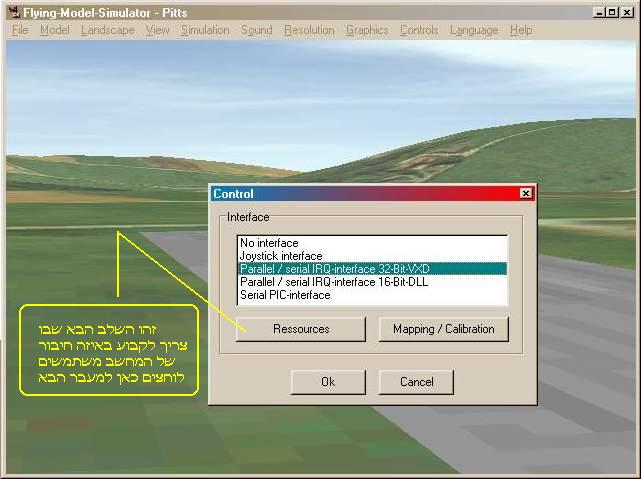Open the Sound menu
641x479 pixels.
pos(256,30)
